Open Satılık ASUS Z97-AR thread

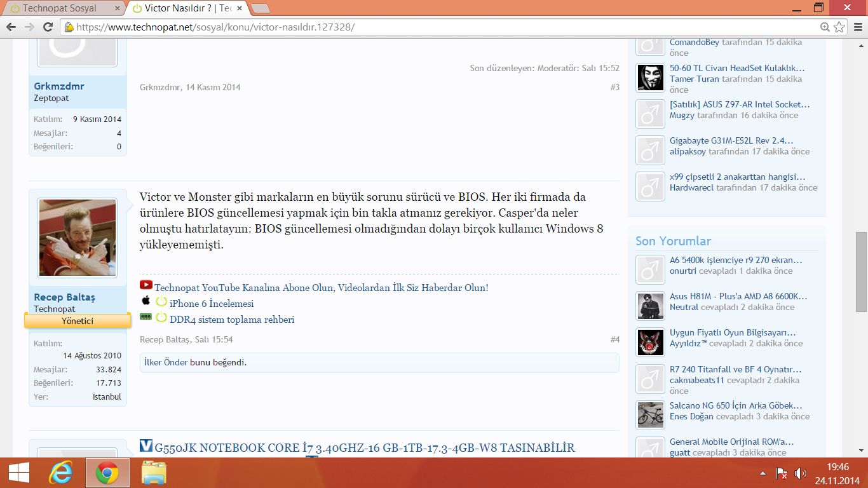pos(740,104)
